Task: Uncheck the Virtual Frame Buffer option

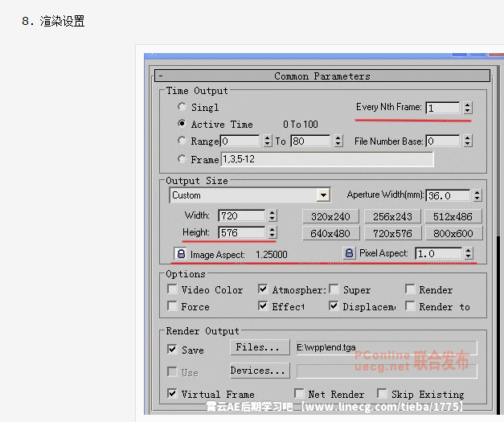Action: [172, 393]
